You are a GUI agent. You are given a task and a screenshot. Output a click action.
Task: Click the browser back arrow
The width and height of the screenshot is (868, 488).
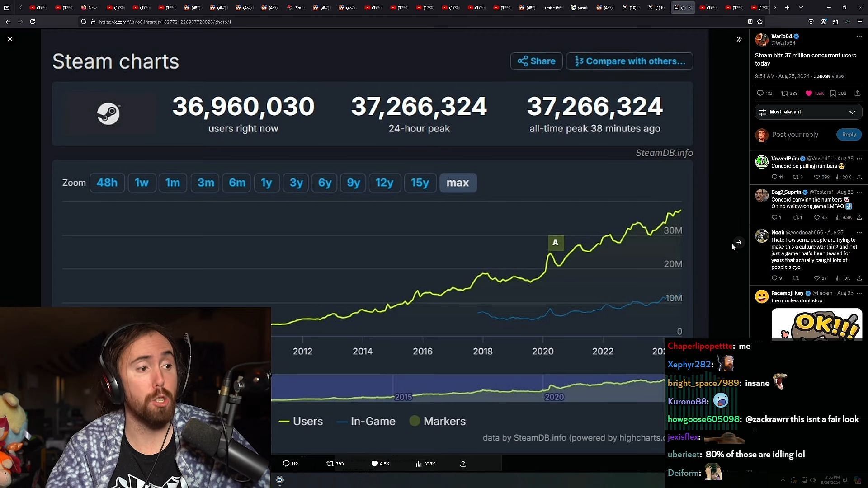[x=8, y=22]
